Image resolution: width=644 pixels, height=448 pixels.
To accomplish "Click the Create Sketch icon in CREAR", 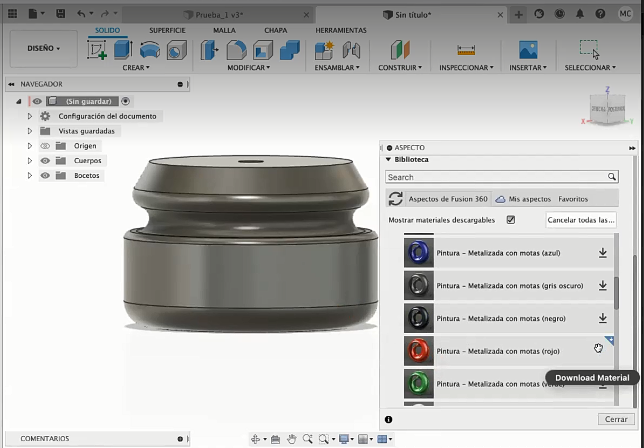I will [x=98, y=50].
